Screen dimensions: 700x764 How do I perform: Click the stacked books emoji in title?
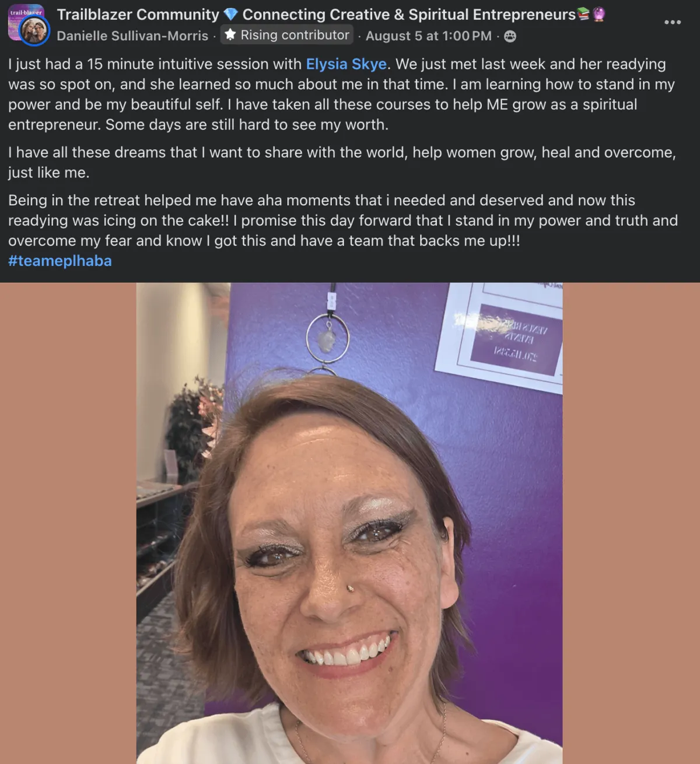pyautogui.click(x=583, y=14)
